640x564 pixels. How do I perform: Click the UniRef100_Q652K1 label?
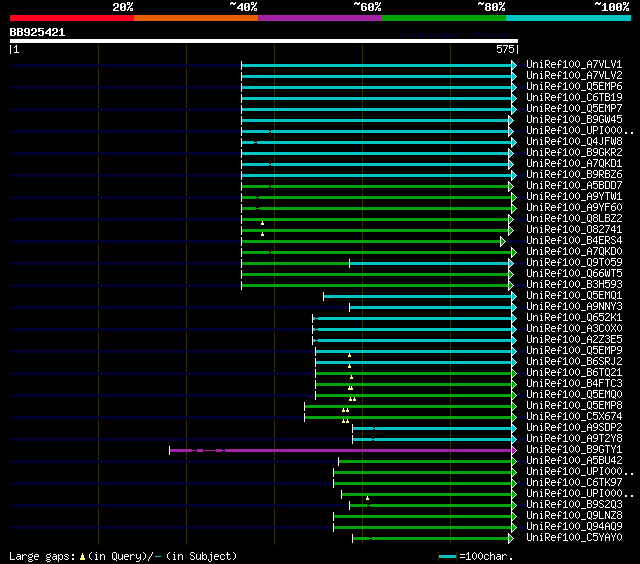tap(574, 318)
